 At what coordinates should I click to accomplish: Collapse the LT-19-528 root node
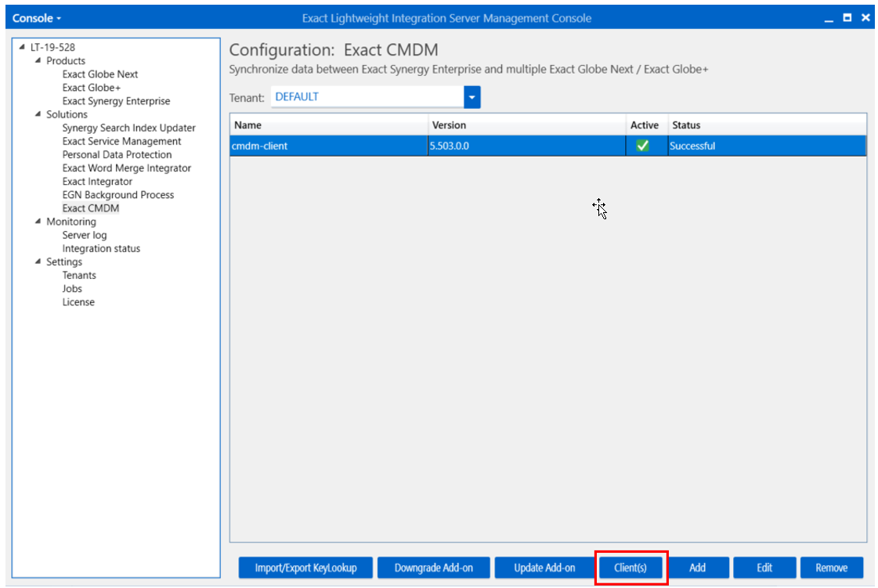click(22, 47)
